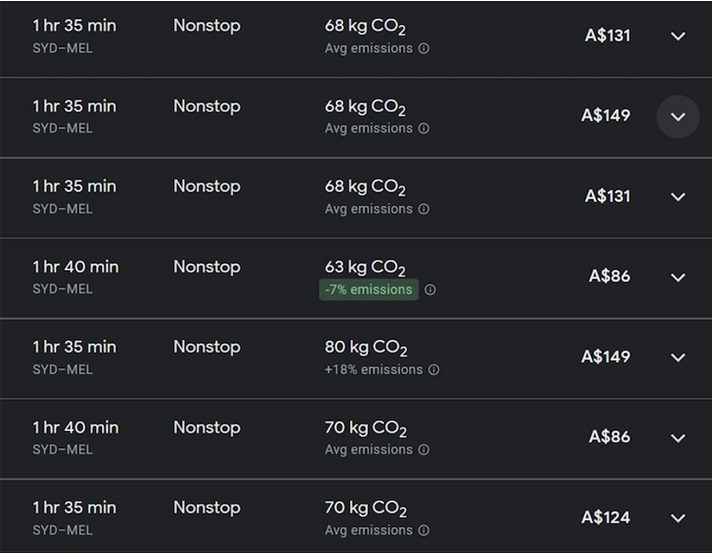The height and width of the screenshot is (553, 712).
Task: Select the A$124 price
Action: [606, 517]
